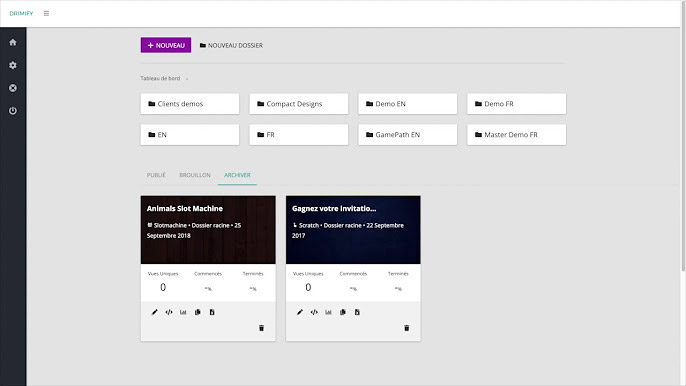This screenshot has width=686, height=386.
Task: Click the Commencés label on Animals Slot Machine
Action: [208, 274]
